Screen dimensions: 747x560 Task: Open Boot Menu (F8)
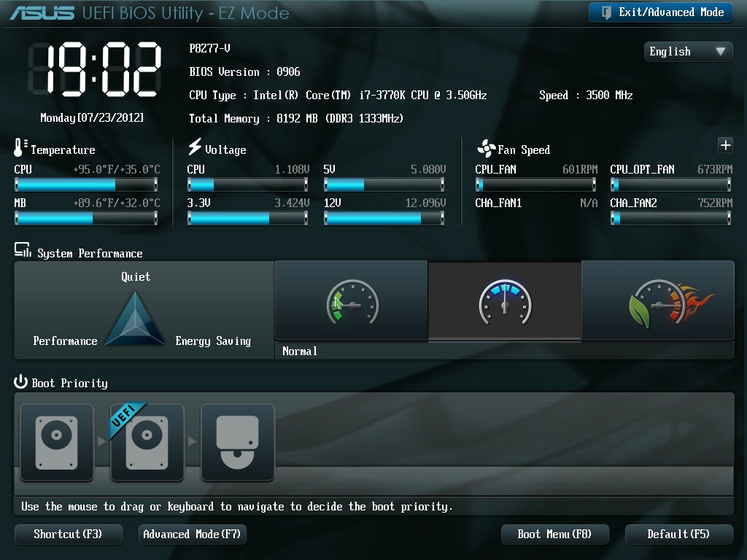pos(555,534)
